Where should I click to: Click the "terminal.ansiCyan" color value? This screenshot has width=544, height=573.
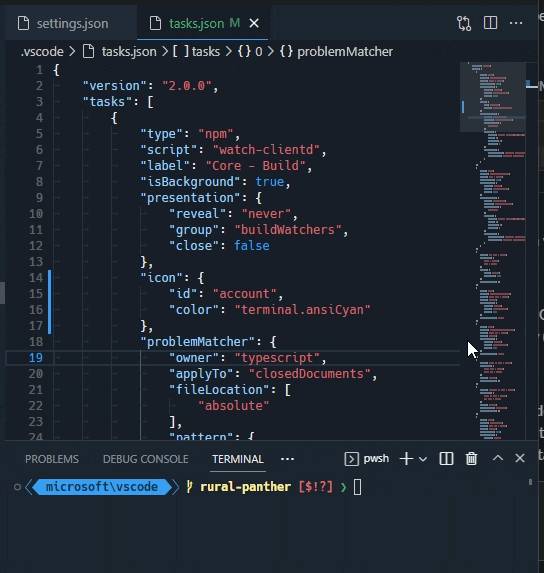(303, 310)
